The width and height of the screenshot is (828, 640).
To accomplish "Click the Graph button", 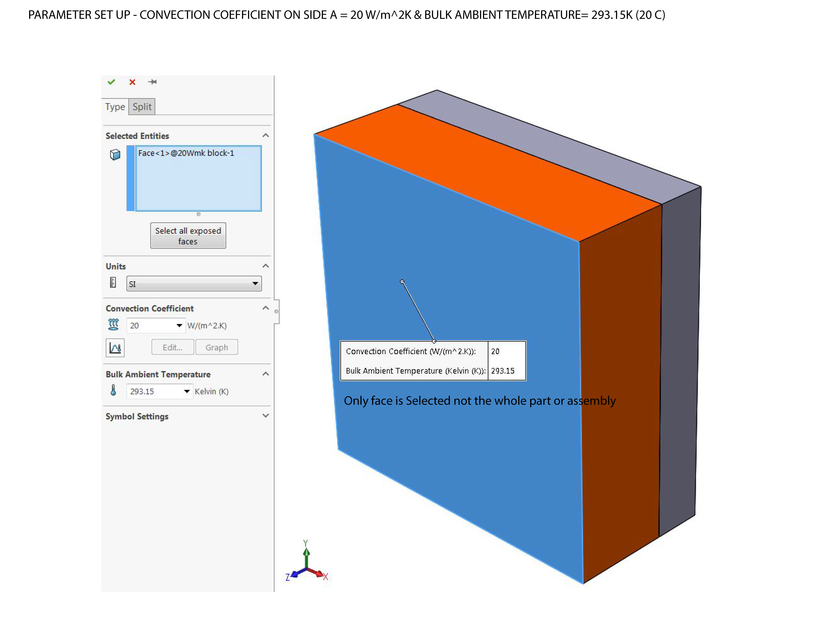I will (x=217, y=347).
